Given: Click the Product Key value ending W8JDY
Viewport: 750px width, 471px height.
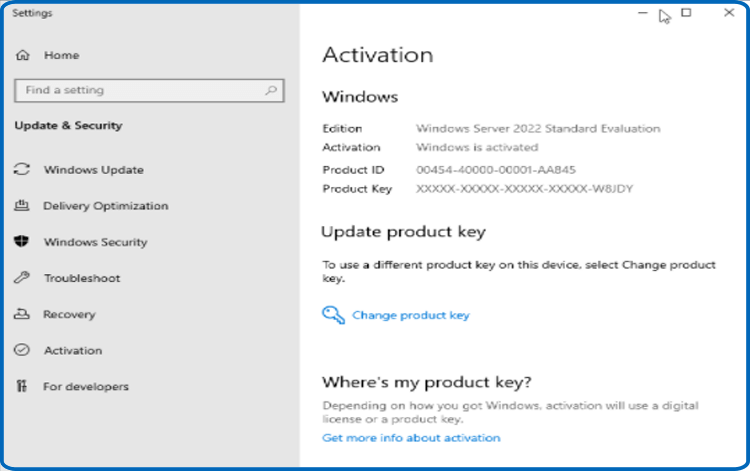Looking at the screenshot, I should (524, 189).
